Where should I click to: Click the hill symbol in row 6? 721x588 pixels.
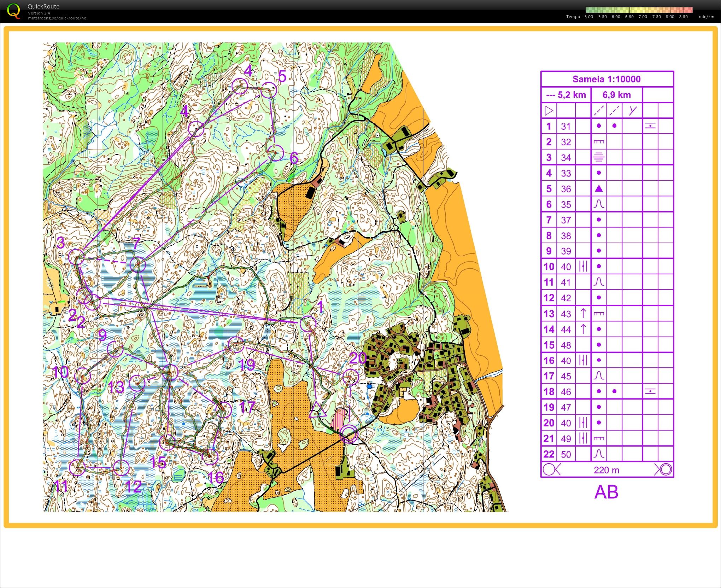pyautogui.click(x=599, y=204)
